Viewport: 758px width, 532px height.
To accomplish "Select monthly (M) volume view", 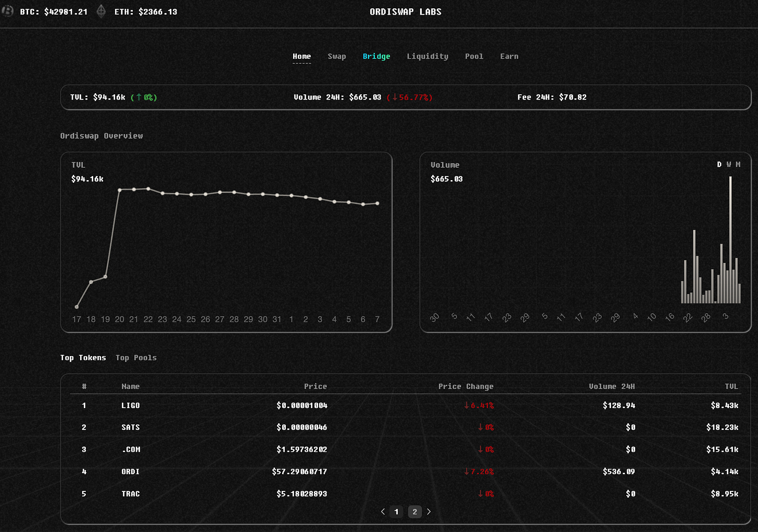I will pyautogui.click(x=738, y=164).
